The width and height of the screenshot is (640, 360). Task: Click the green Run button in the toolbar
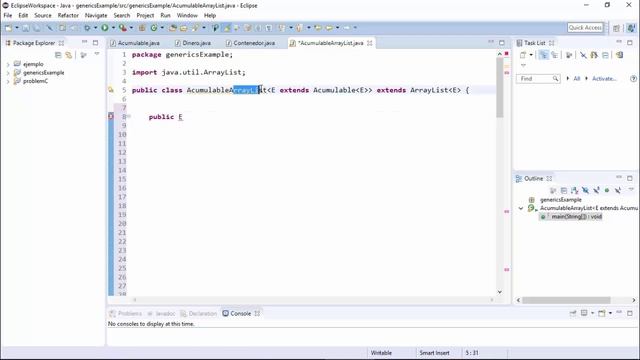[x=105, y=28]
